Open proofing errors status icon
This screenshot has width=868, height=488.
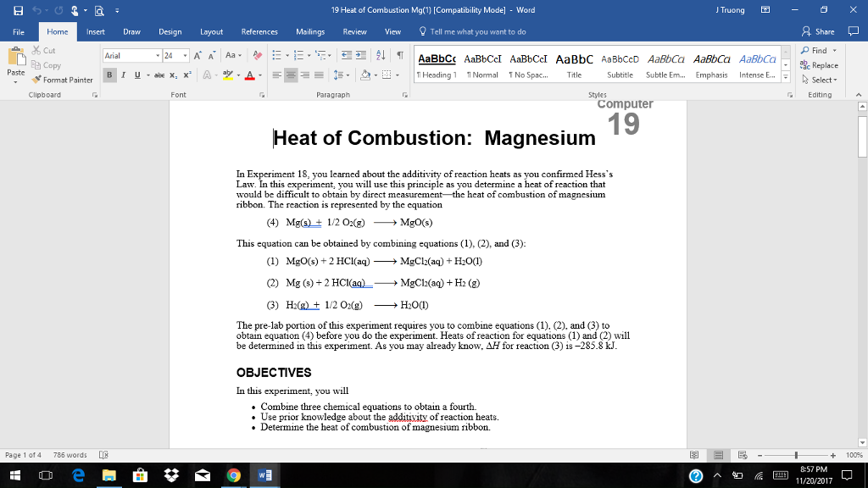pyautogui.click(x=103, y=455)
